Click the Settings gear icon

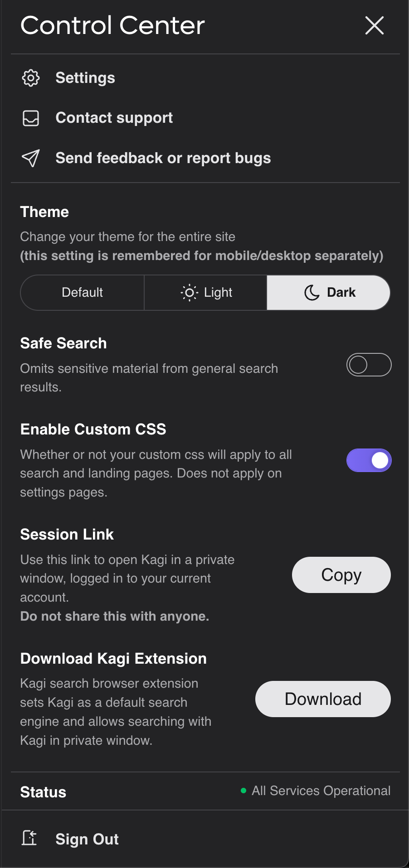(x=31, y=78)
